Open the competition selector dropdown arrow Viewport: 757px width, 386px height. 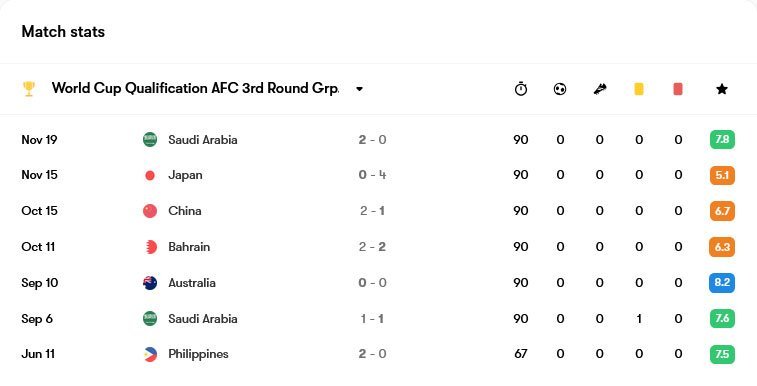click(359, 89)
